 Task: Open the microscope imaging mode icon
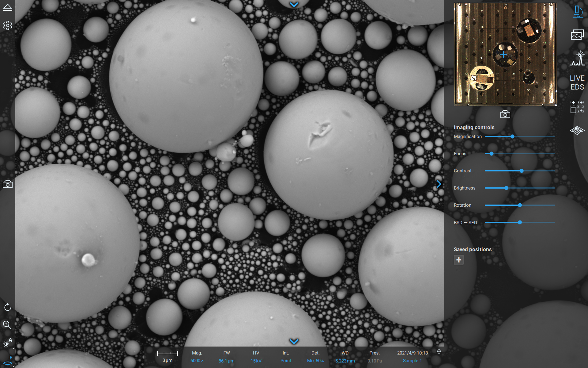pyautogui.click(x=578, y=11)
